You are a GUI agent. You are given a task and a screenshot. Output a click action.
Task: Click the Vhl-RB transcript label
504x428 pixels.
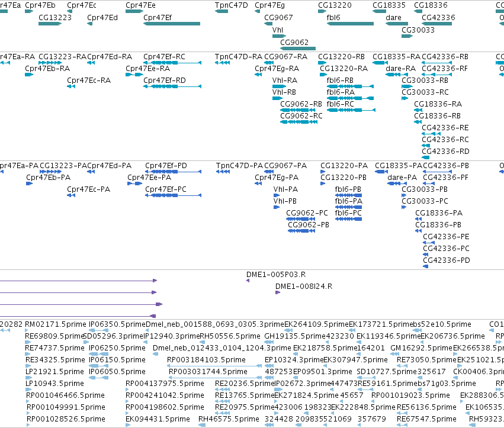pos(284,92)
